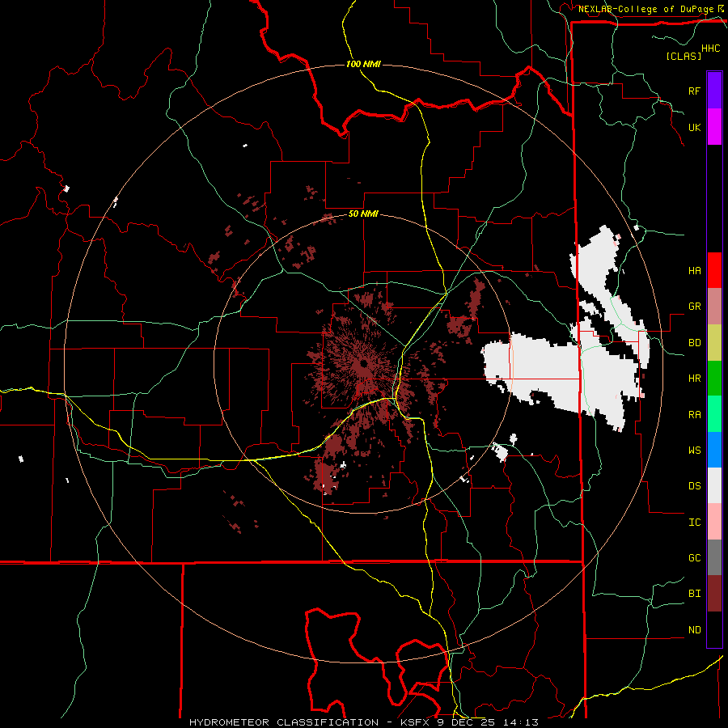Image resolution: width=728 pixels, height=728 pixels.
Task: Click the IC pink legend swatch
Action: pos(714,522)
